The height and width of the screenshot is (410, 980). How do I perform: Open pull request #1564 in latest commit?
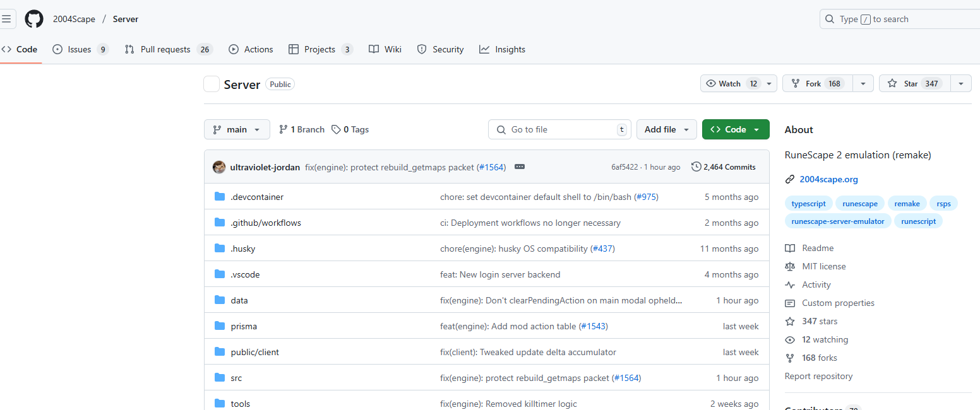pyautogui.click(x=491, y=167)
